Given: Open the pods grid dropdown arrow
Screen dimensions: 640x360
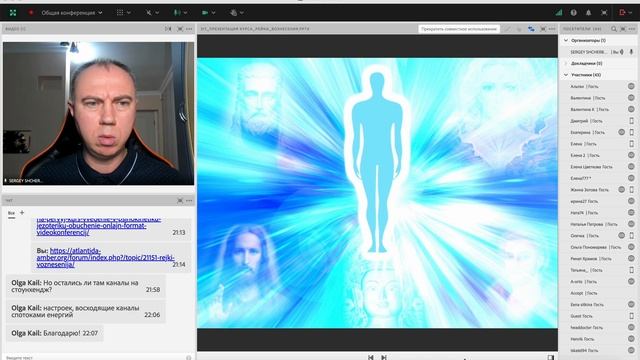Looking at the screenshot, I should 129,13.
